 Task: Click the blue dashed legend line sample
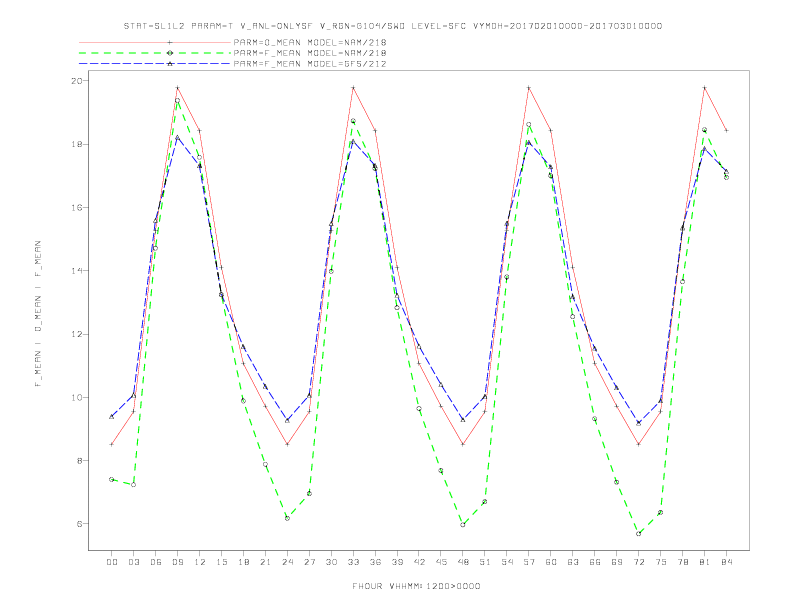(x=155, y=64)
